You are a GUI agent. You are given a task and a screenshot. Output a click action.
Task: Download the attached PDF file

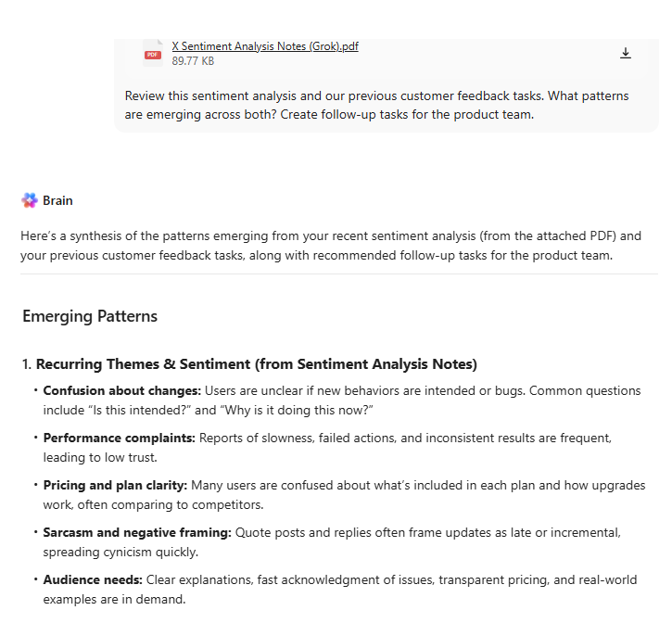(x=626, y=54)
